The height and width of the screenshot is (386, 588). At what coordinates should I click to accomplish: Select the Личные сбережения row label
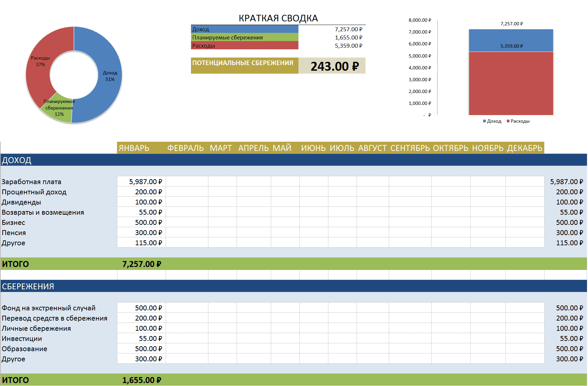pos(36,328)
